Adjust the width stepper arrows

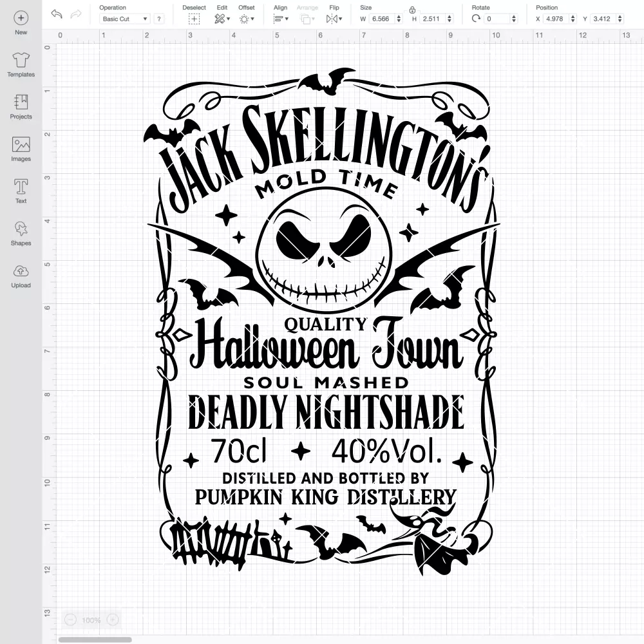point(399,19)
